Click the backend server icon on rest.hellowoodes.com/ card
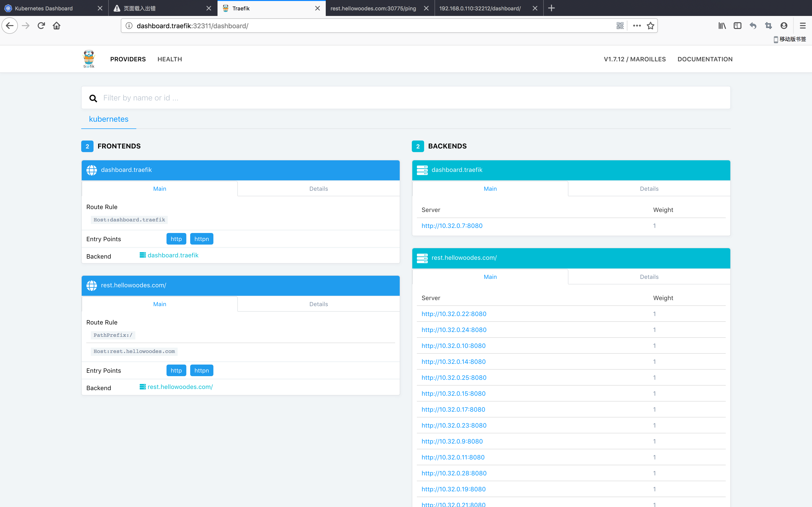The image size is (812, 507). [x=422, y=258]
